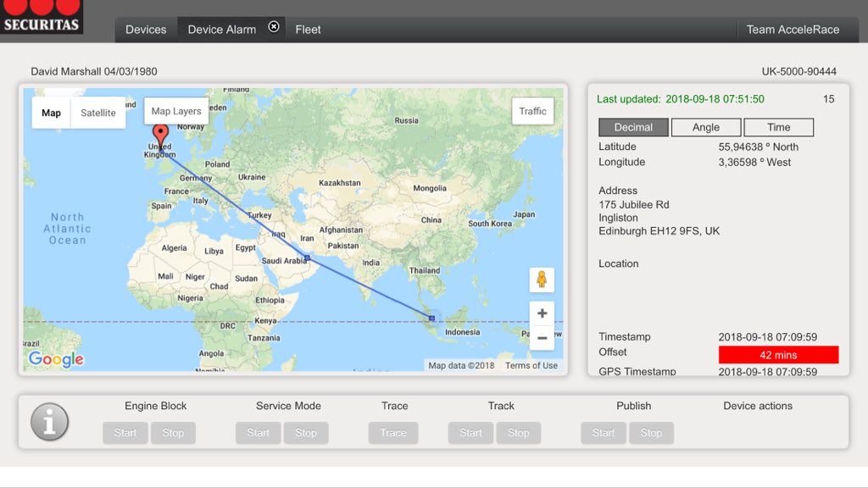Viewport: 868px width, 488px height.
Task: Stop Track
Action: pyautogui.click(x=519, y=433)
